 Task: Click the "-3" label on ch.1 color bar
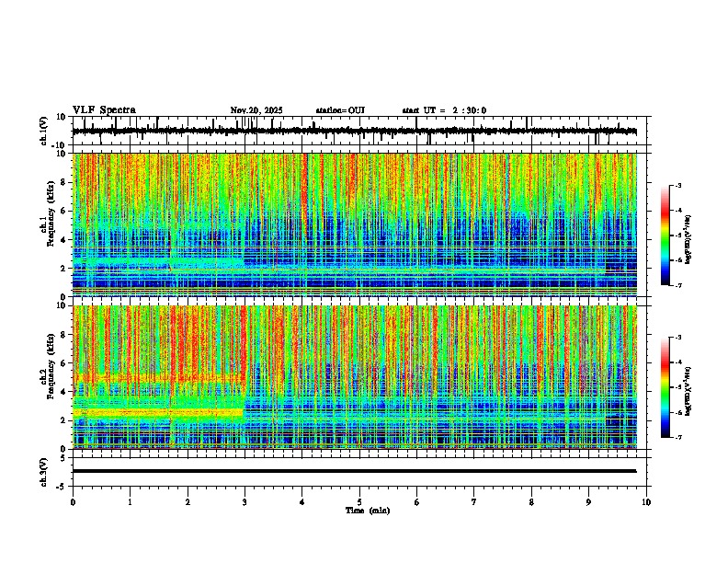click(678, 185)
